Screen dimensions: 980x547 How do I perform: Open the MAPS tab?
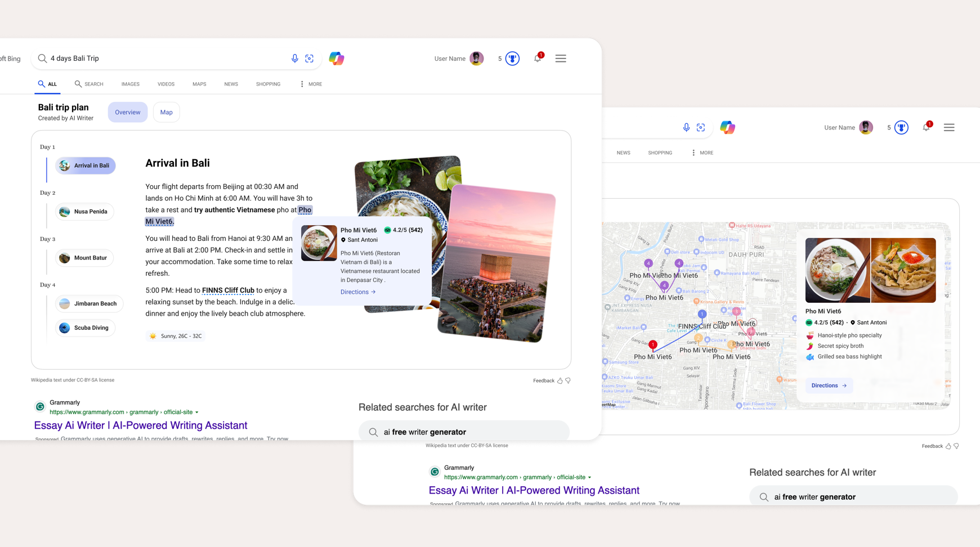[199, 84]
